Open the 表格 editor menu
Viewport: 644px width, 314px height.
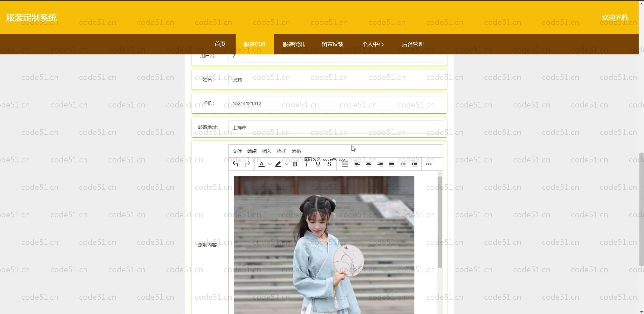coord(296,151)
